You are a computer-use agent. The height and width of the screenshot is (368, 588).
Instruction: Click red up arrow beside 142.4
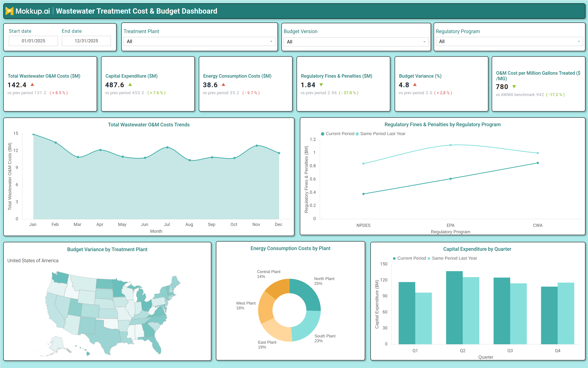coord(32,85)
